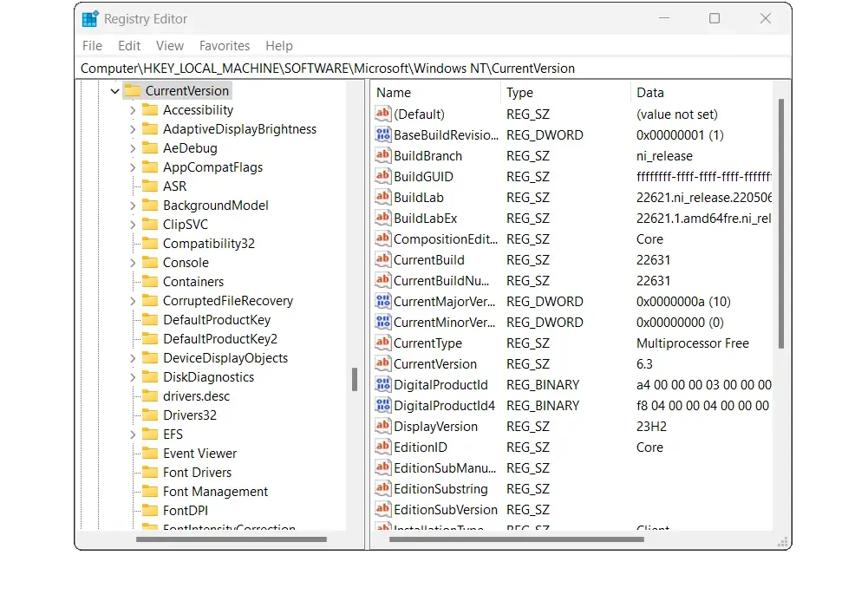This screenshot has height=614, width=868.
Task: Click the Data column header
Action: tap(702, 93)
